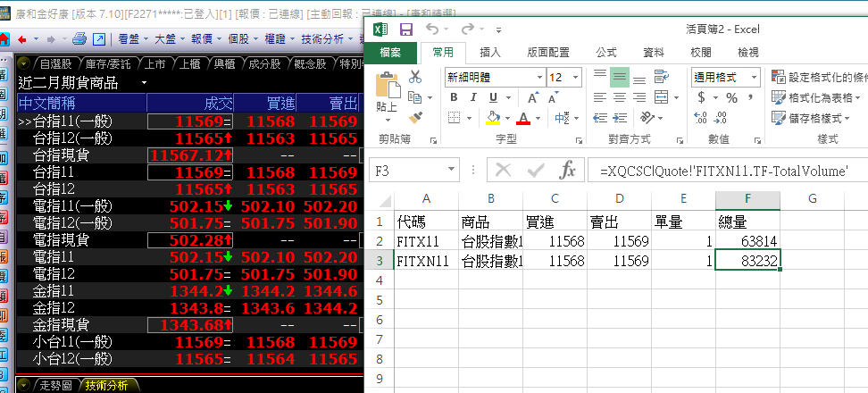Switch to the 插入 (Insert) ribbon tab

pos(490,53)
